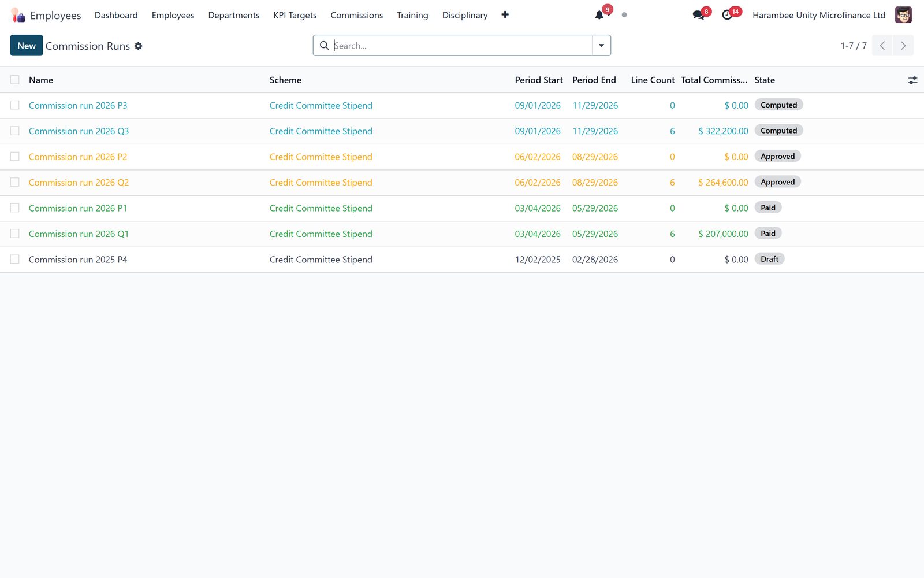Screen dimensions: 924x578
Task: Click the $ 322,200.00 total cell
Action: (x=723, y=131)
